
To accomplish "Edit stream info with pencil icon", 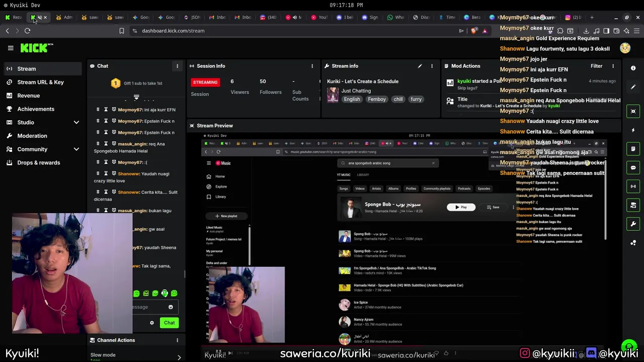I will pyautogui.click(x=420, y=66).
